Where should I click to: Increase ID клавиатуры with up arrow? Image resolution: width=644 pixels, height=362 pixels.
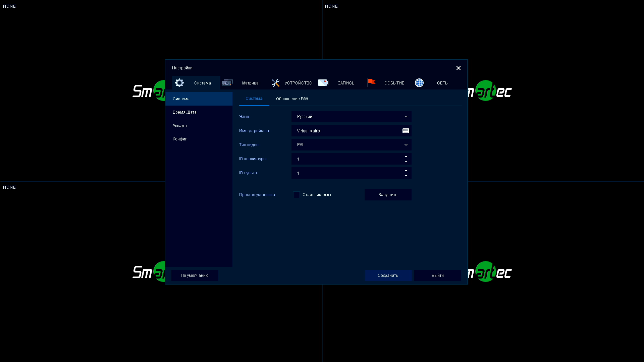point(406,156)
